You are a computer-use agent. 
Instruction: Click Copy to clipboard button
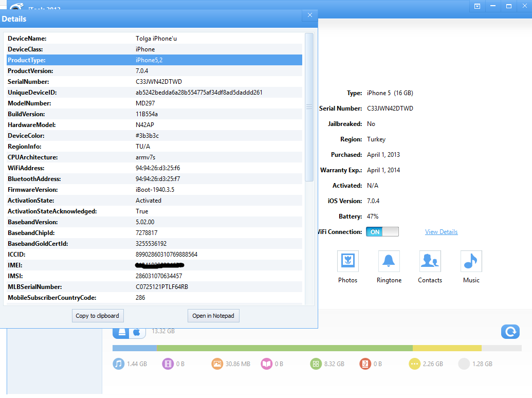pyautogui.click(x=97, y=316)
